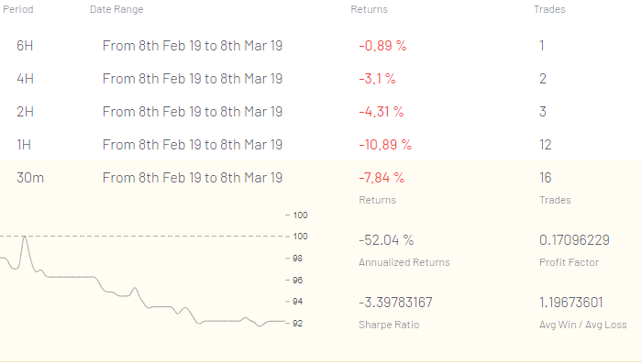Expand the 2H period row

(321, 111)
